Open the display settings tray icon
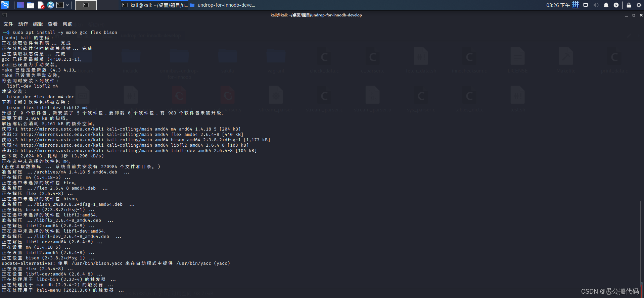This screenshot has height=298, width=644. tap(586, 5)
